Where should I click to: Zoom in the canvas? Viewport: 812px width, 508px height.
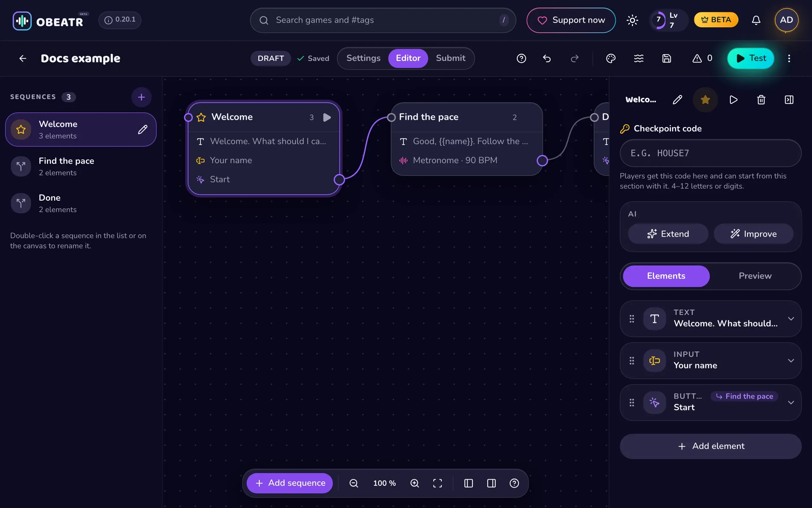415,483
